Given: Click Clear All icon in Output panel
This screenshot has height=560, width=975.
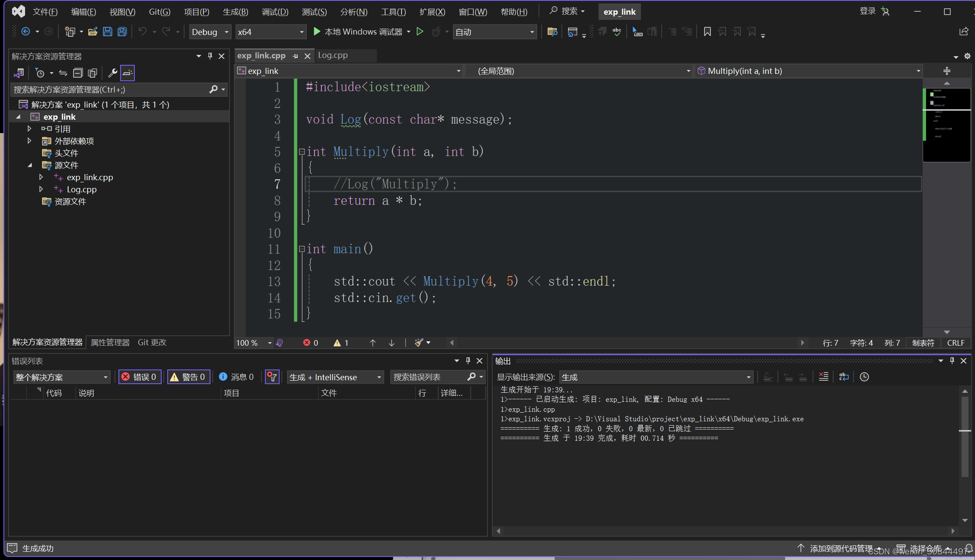Looking at the screenshot, I should (x=823, y=377).
